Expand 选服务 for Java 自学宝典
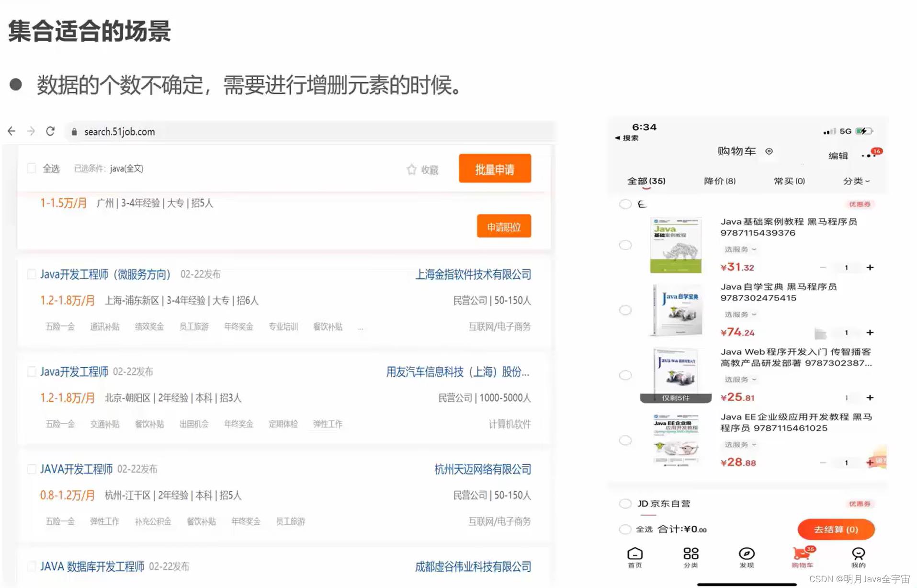 tap(740, 315)
